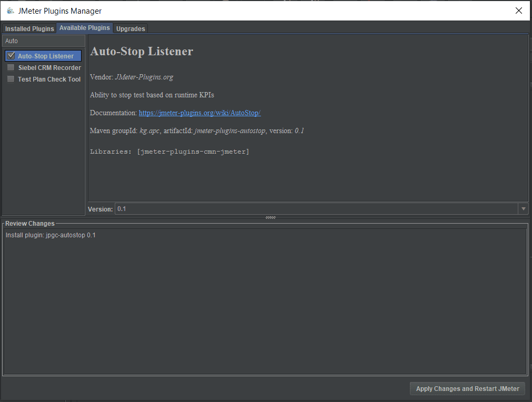Switch to the Installed Plugins tab

(x=29, y=29)
